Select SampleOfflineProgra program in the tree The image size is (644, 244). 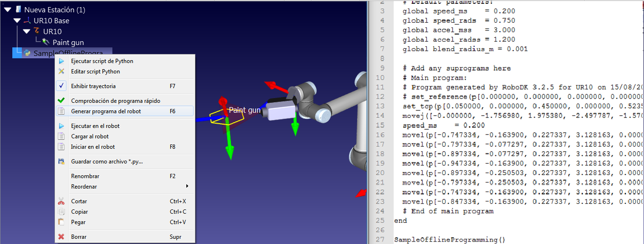(x=68, y=53)
